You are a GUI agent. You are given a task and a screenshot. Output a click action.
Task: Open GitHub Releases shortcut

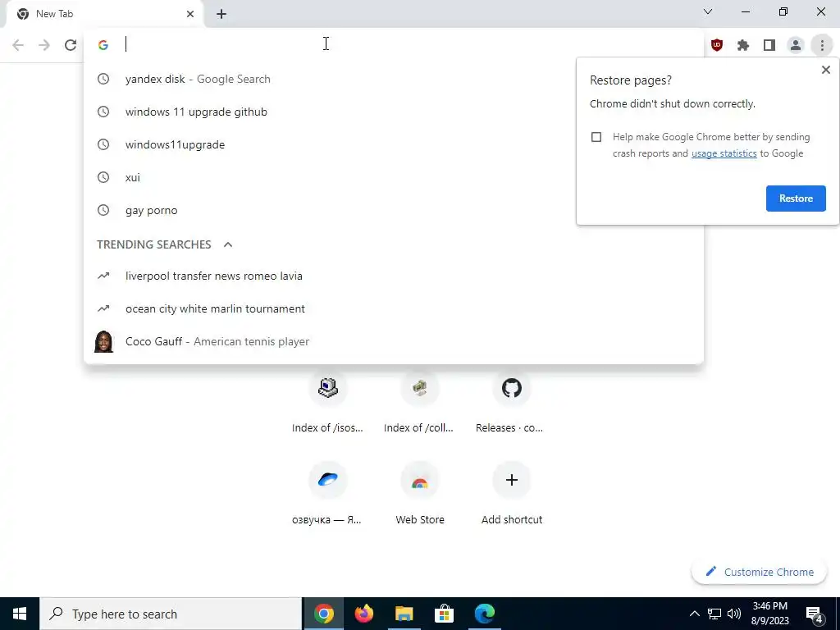(511, 404)
